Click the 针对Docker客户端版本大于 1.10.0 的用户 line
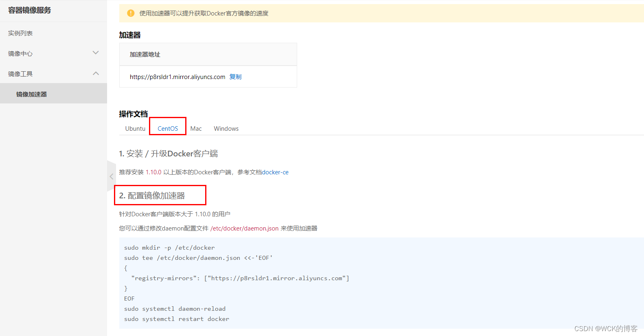644x336 pixels. point(175,214)
